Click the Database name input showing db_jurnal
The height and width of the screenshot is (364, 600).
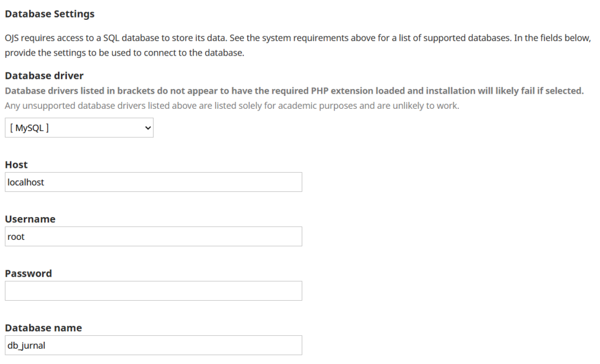click(x=152, y=345)
